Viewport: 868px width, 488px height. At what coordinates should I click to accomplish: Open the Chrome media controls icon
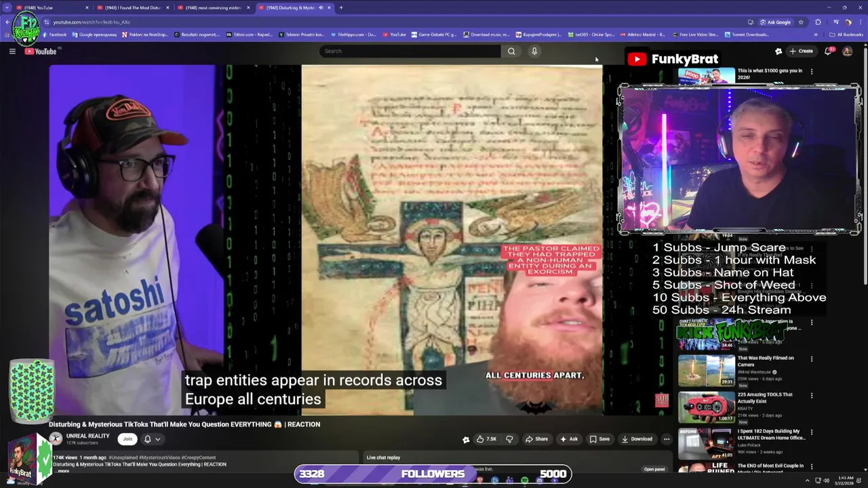(x=837, y=22)
